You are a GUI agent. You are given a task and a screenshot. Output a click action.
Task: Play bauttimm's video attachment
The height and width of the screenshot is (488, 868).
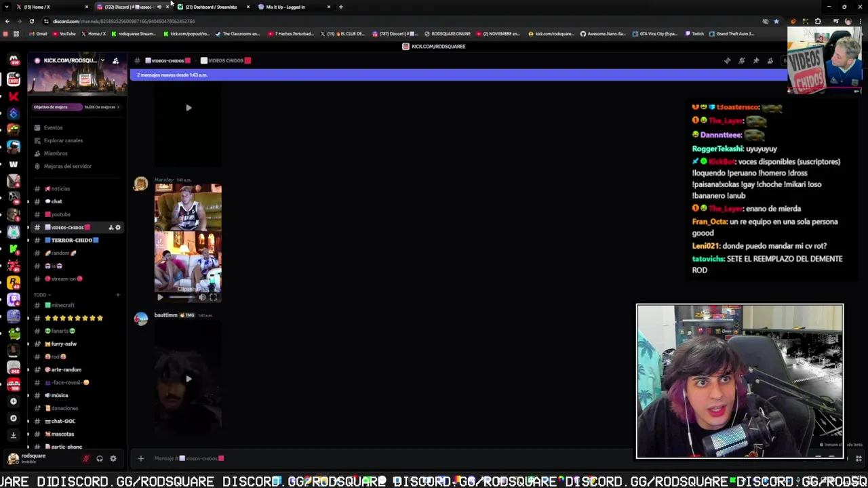[x=189, y=379]
